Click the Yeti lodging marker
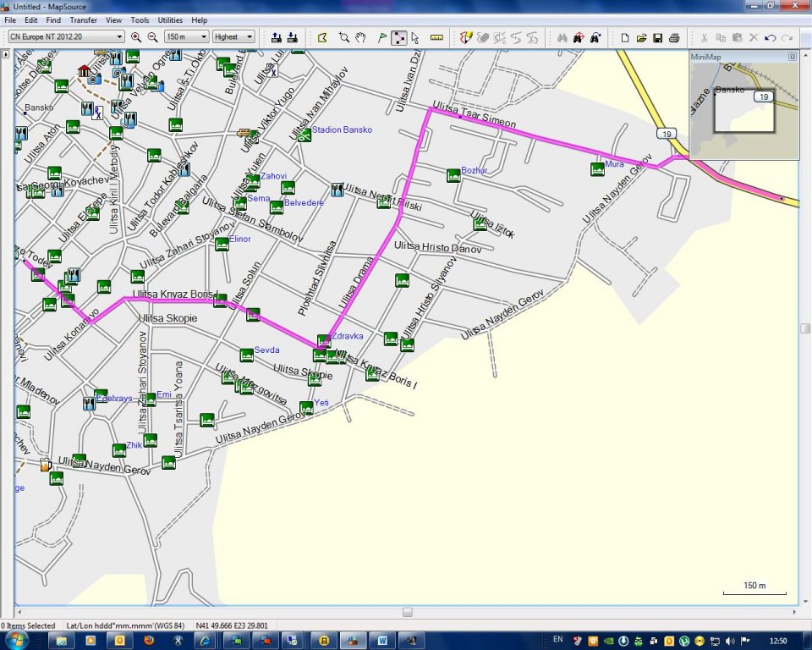 click(306, 407)
